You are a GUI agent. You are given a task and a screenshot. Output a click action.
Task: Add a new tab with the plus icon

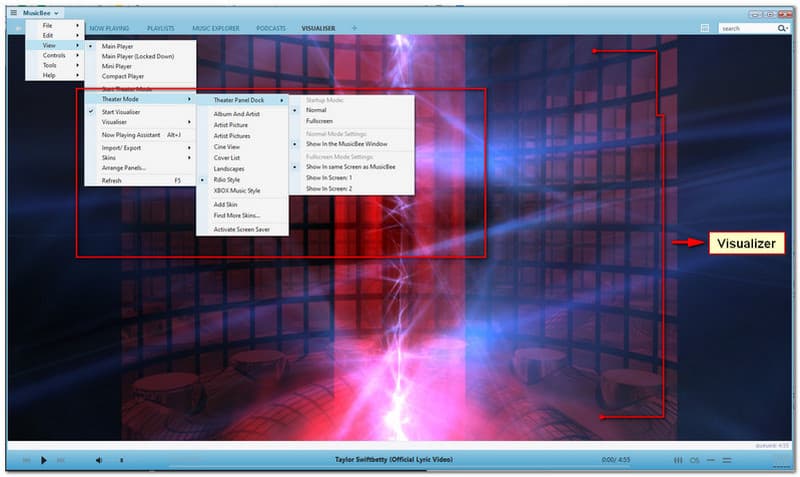point(355,29)
